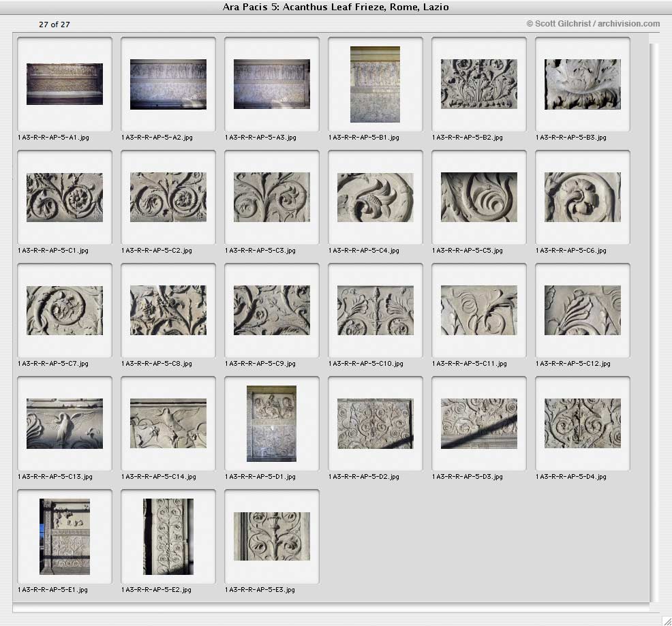The height and width of the screenshot is (626, 672).
Task: Click the thumbnail picture for 1A3-R-R-AP-5-A3.jpg
Action: click(272, 84)
